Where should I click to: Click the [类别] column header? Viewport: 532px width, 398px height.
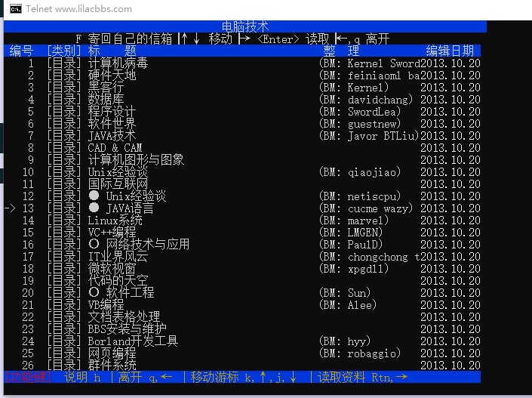[64, 51]
